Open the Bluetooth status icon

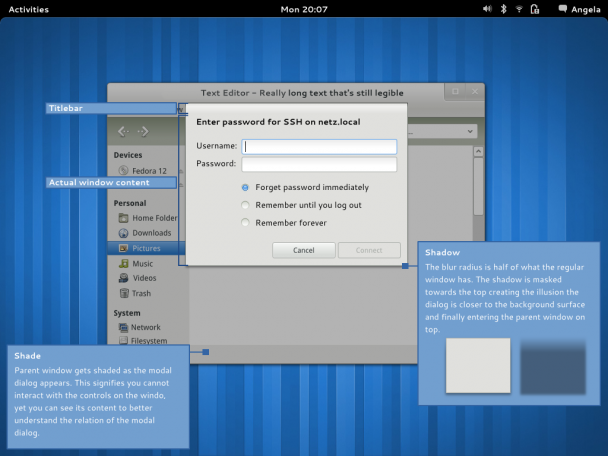pyautogui.click(x=503, y=9)
